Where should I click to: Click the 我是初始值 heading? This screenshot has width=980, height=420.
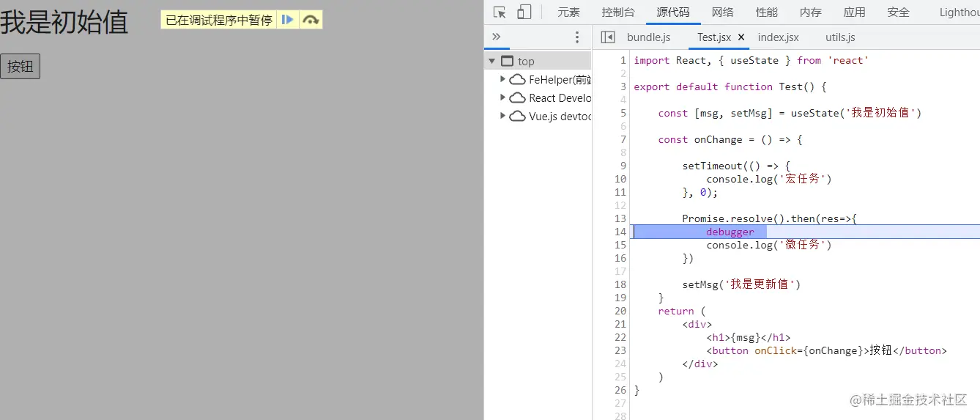click(64, 22)
